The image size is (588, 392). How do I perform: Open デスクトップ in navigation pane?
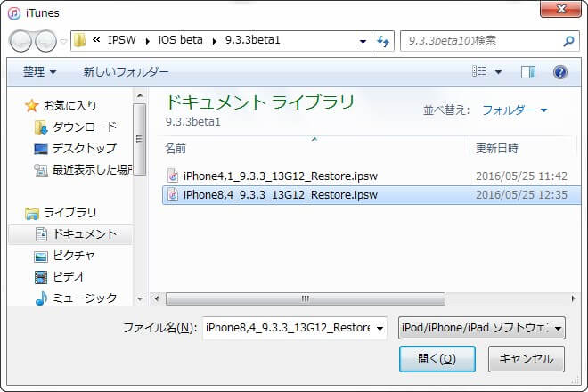(x=85, y=148)
